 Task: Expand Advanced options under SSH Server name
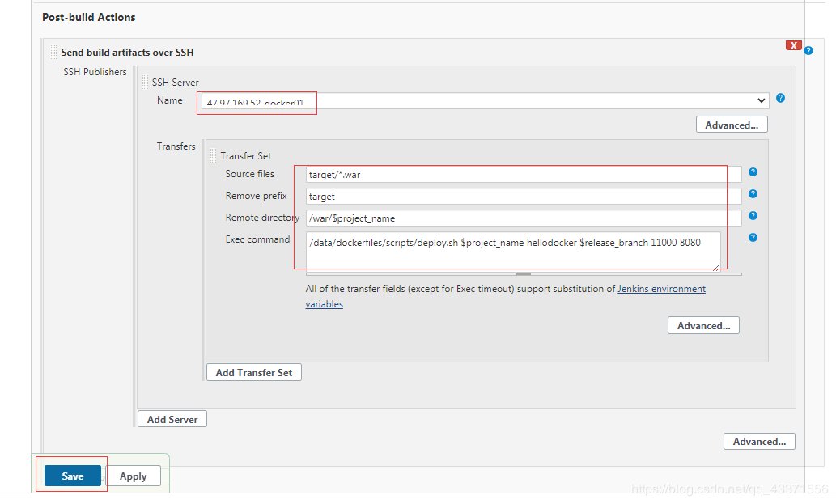[731, 125]
